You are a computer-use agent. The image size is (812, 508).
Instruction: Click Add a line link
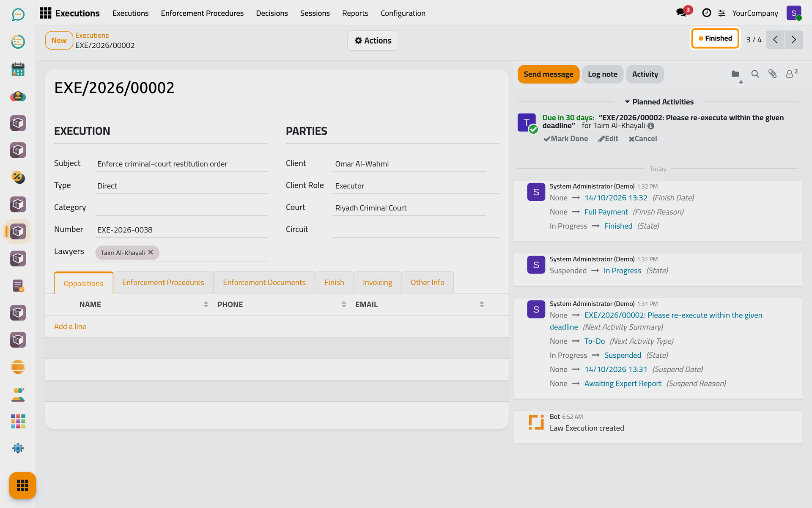click(x=70, y=326)
